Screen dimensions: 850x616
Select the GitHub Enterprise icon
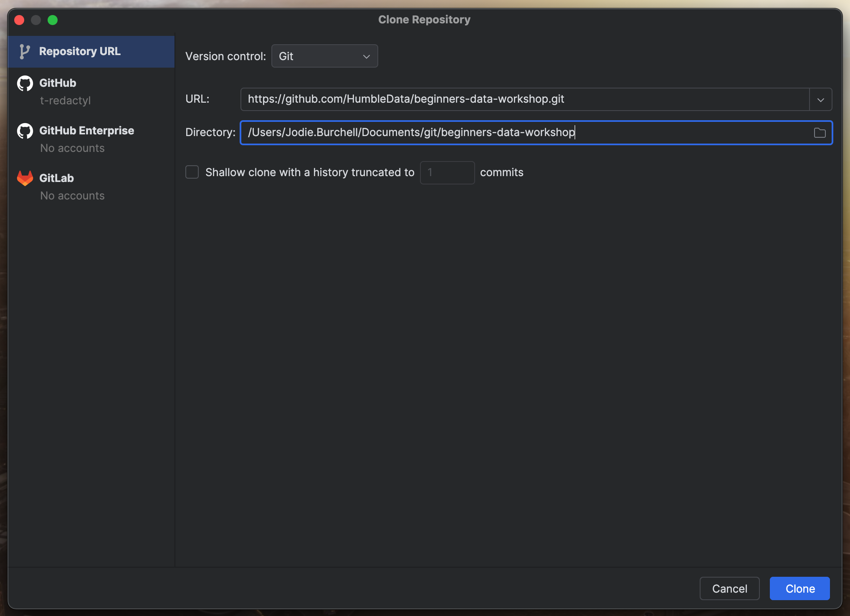(25, 131)
